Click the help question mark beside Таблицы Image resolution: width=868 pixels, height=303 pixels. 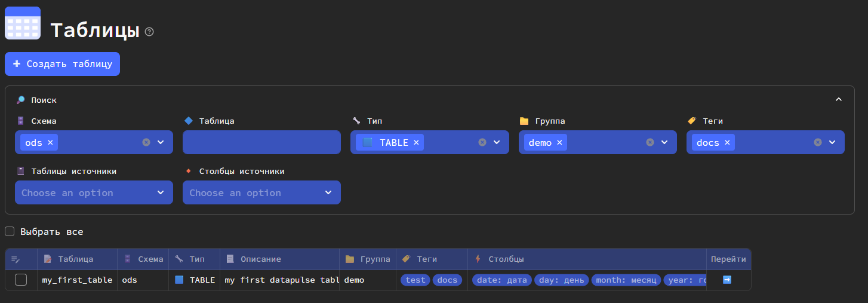coord(149,32)
